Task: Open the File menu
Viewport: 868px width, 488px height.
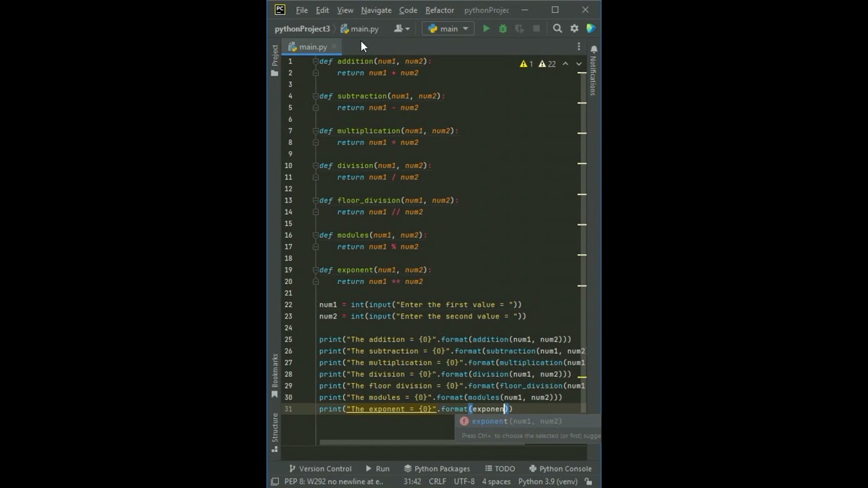Action: (x=302, y=10)
